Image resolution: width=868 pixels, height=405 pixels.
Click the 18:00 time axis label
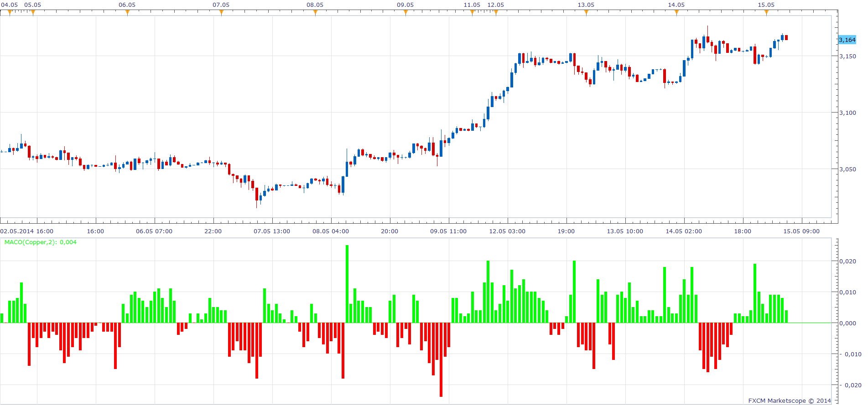[x=743, y=231]
